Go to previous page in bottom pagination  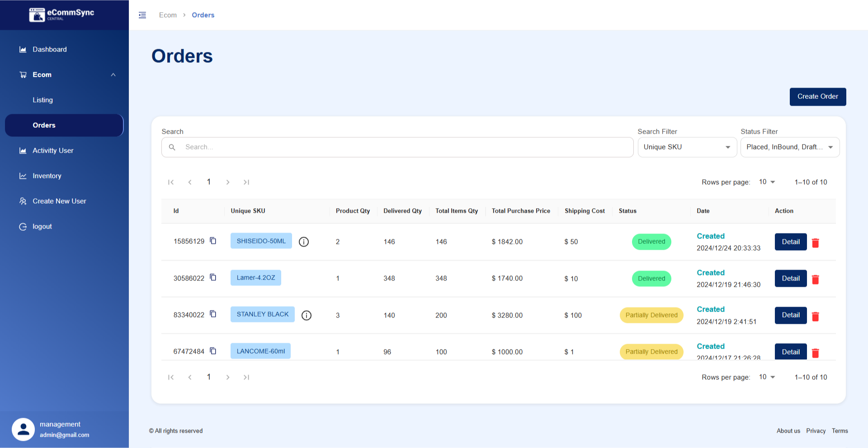pyautogui.click(x=190, y=377)
